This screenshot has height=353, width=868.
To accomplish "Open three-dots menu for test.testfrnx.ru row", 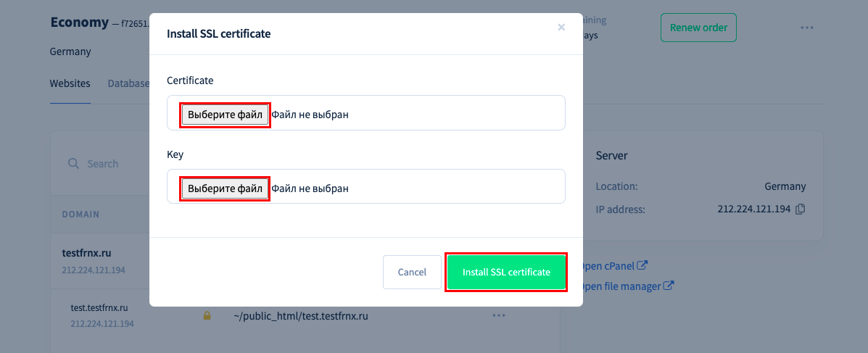I will point(499,315).
